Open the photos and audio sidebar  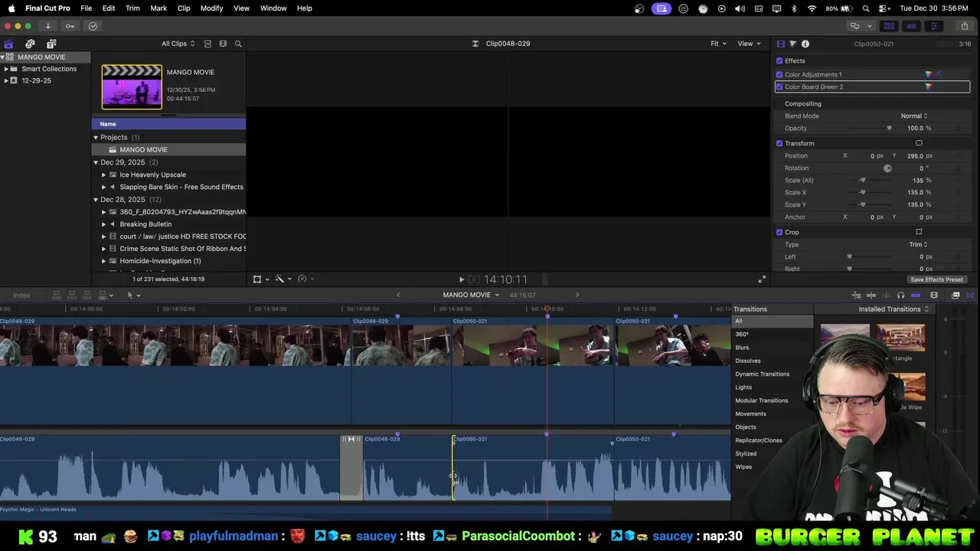[30, 44]
